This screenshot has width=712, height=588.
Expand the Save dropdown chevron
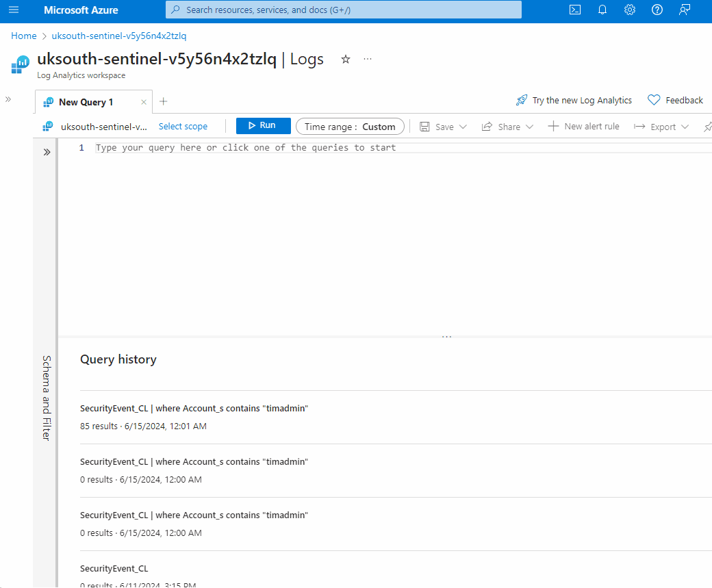click(463, 127)
